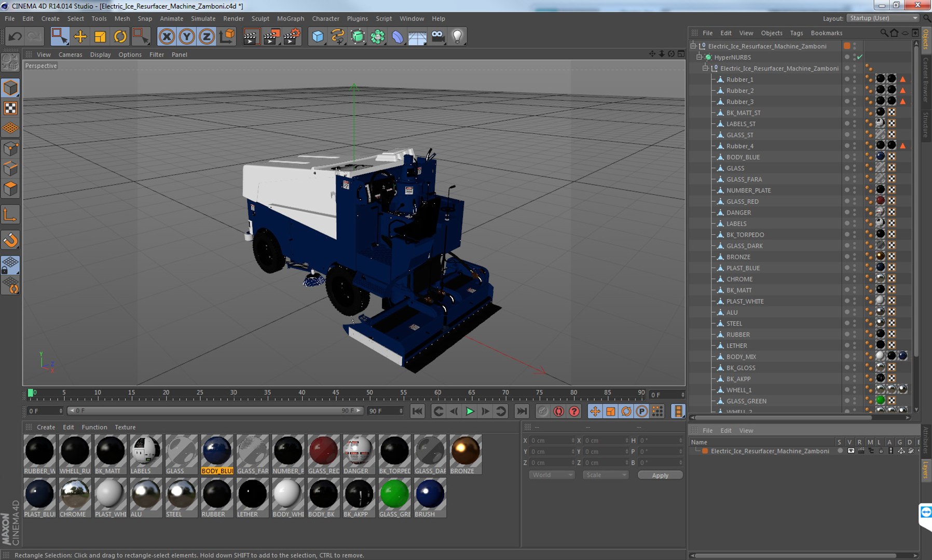This screenshot has width=932, height=560.
Task: Switch to Points mode
Action: (x=10, y=149)
